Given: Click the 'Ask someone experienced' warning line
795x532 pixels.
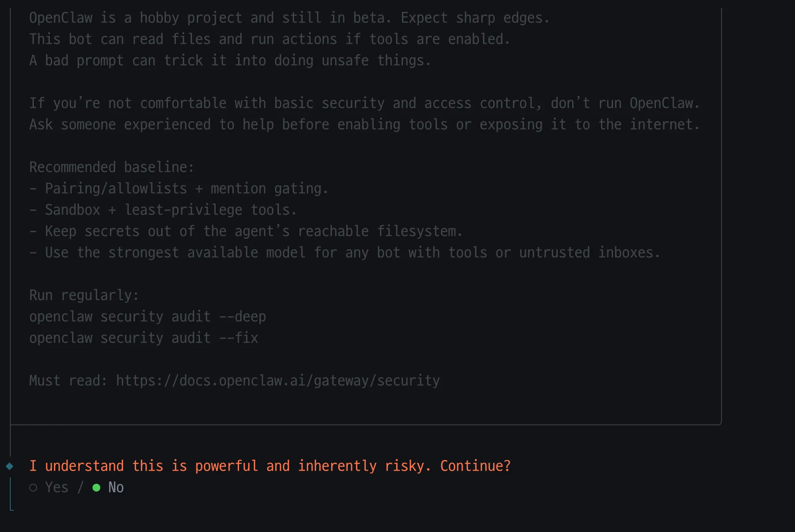Looking at the screenshot, I should [364, 125].
